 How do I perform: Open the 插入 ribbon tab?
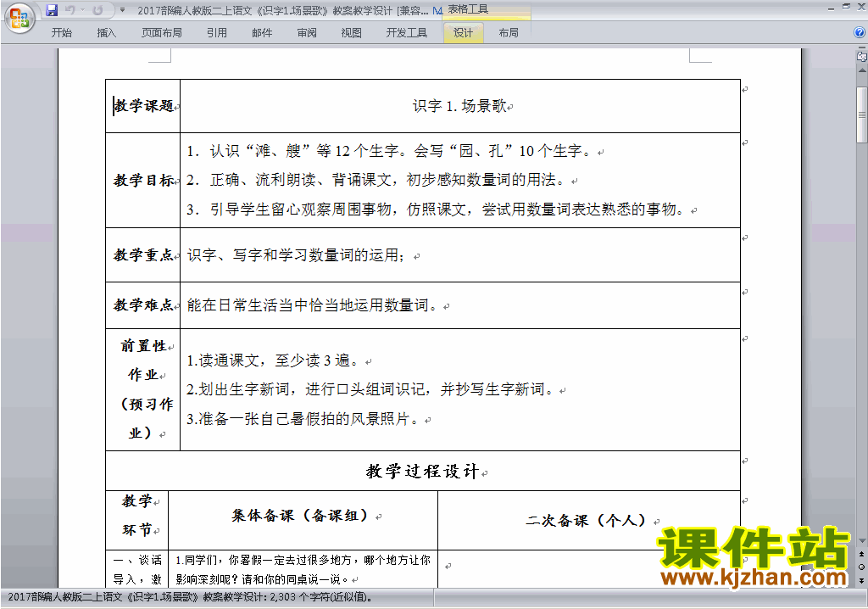tap(106, 33)
